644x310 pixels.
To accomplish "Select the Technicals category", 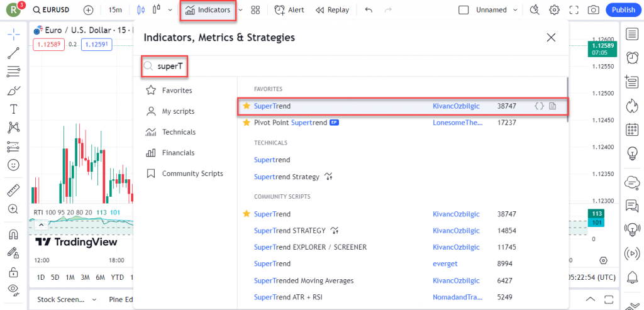I will point(179,132).
